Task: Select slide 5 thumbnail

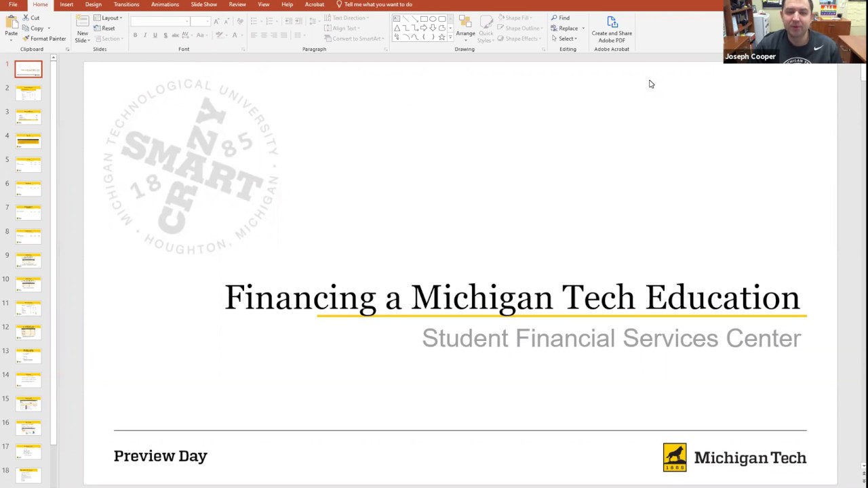Action: click(x=28, y=164)
